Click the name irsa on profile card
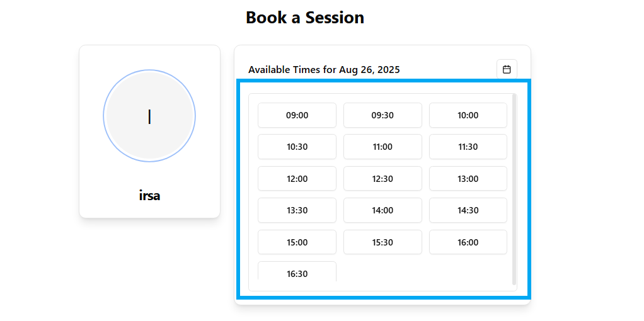This screenshot has height=321, width=644. (149, 196)
